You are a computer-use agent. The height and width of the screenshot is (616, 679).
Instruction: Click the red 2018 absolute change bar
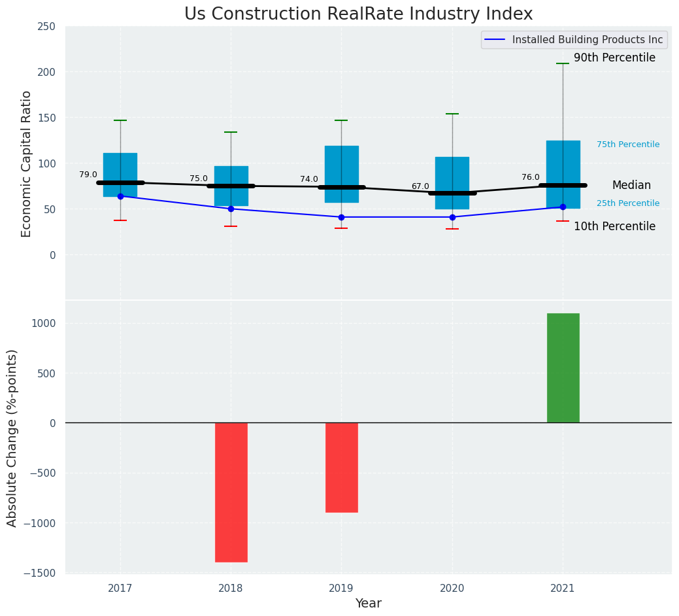point(231,492)
